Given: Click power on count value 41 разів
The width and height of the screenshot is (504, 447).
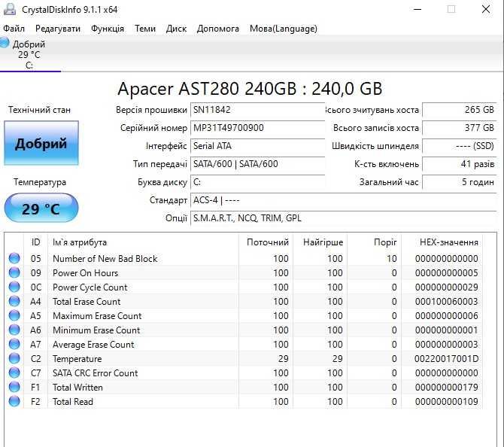Looking at the screenshot, I should pyautogui.click(x=460, y=164).
